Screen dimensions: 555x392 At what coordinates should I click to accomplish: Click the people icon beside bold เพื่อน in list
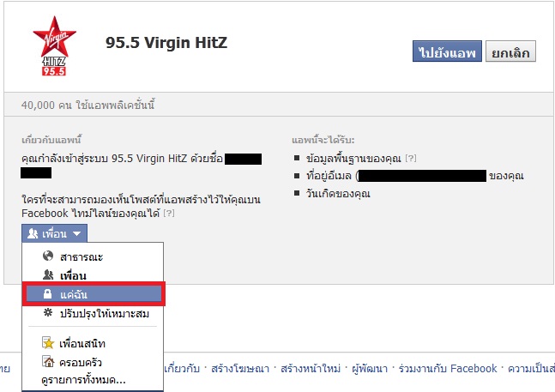click(x=48, y=274)
